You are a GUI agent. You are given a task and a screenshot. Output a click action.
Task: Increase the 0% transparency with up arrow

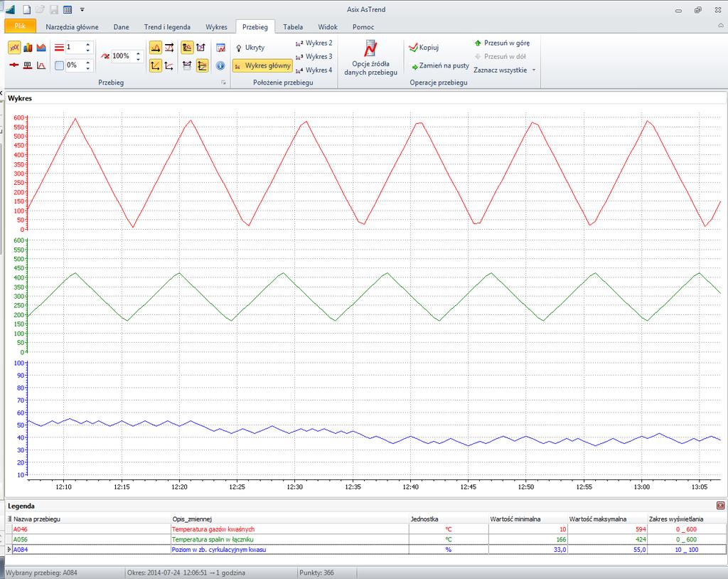click(x=87, y=63)
